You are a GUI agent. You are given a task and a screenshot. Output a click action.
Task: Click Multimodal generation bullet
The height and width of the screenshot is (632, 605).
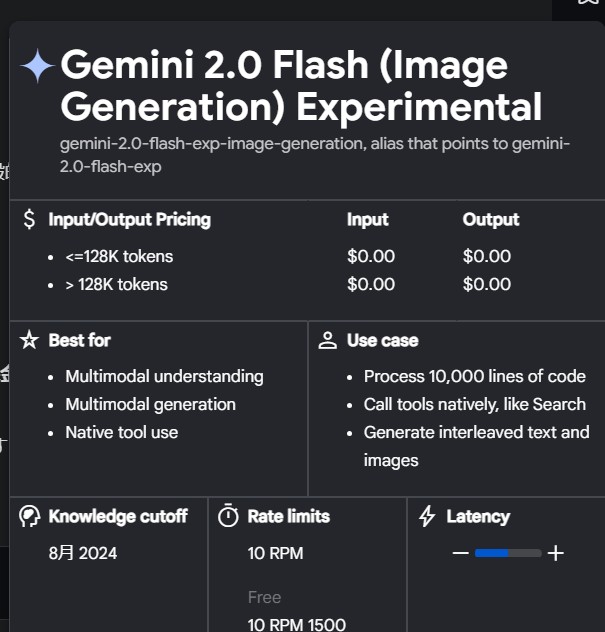click(x=151, y=405)
